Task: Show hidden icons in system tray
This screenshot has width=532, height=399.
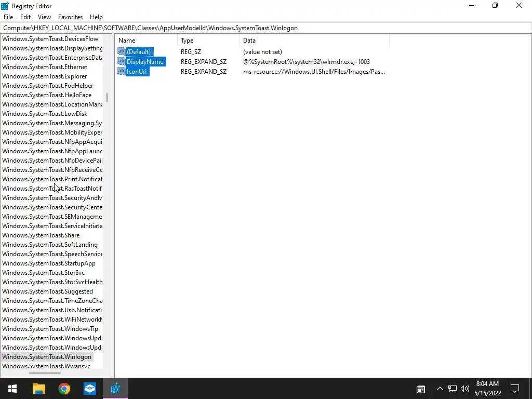Action: pos(440,389)
